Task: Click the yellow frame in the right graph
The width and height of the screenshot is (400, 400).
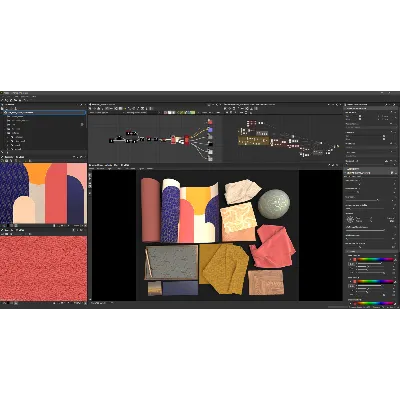Action: click(253, 140)
